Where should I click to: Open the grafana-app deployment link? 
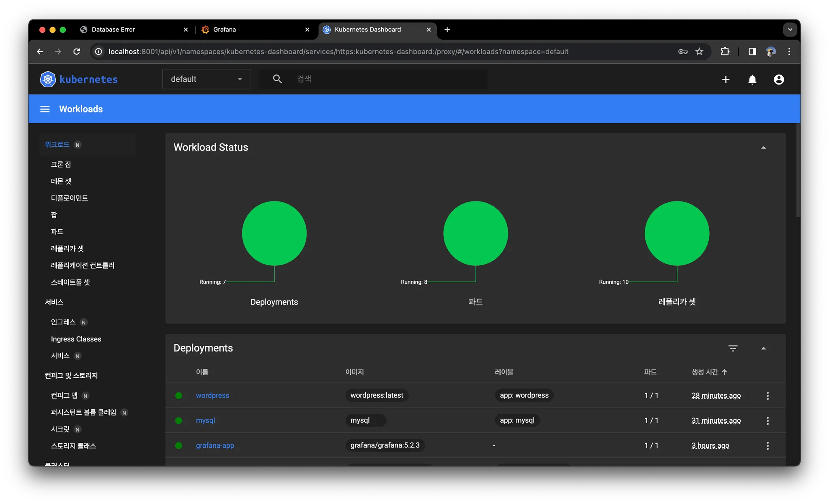tap(215, 445)
